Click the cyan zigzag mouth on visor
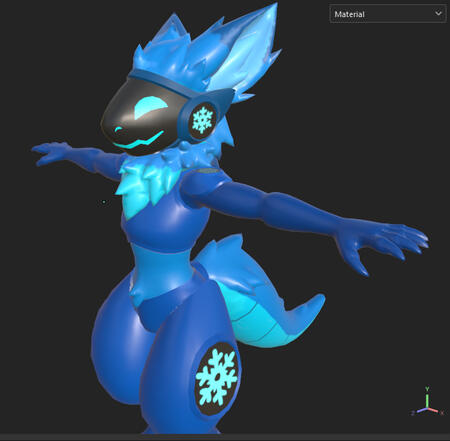The image size is (450, 441). tap(139, 140)
